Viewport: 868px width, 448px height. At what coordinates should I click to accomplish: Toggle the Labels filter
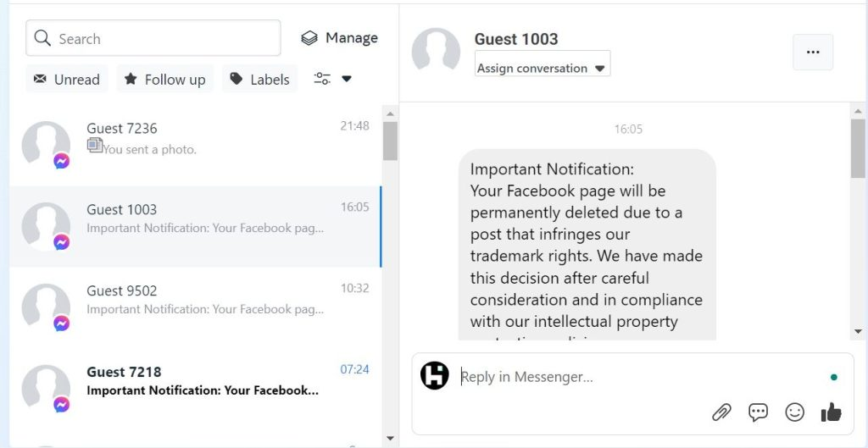coord(260,80)
